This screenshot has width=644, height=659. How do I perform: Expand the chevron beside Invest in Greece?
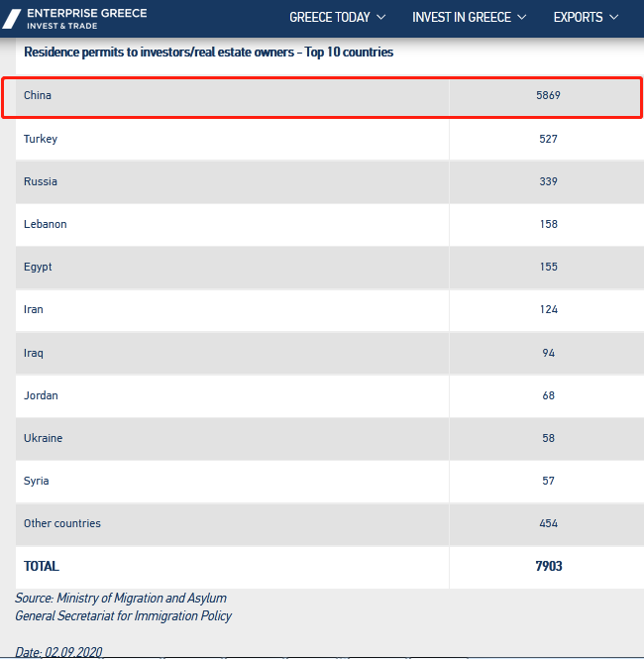[x=522, y=18]
